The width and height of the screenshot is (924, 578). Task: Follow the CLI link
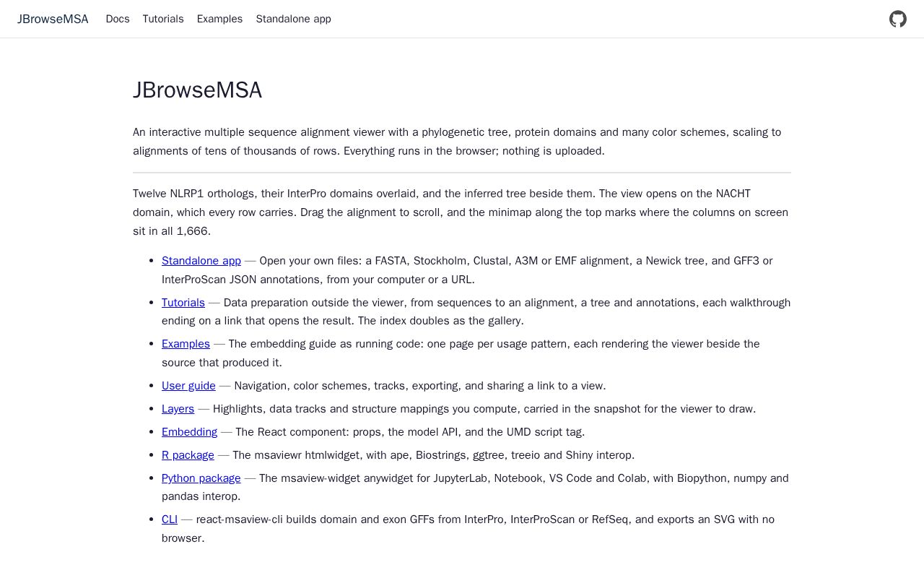click(170, 519)
